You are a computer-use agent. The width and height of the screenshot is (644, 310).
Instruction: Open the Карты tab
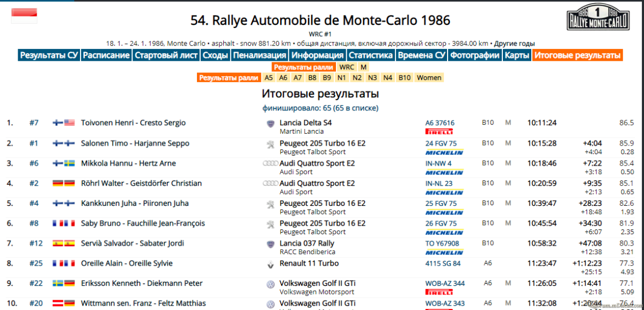click(x=517, y=55)
